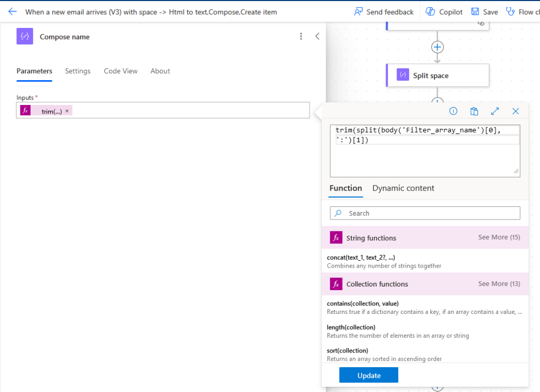Expand See More for Collection functions
This screenshot has height=392, width=540.
pos(499,284)
